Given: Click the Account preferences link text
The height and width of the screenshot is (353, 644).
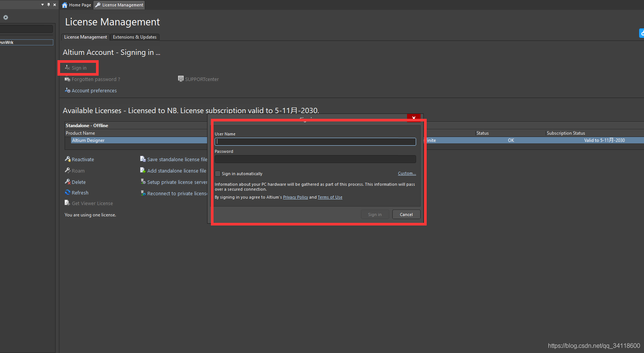Looking at the screenshot, I should [94, 91].
